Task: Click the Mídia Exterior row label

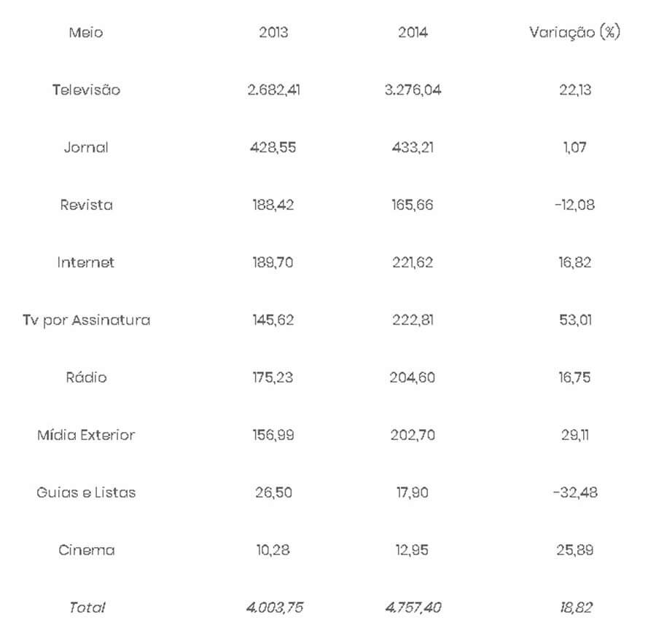Action: [x=86, y=435]
